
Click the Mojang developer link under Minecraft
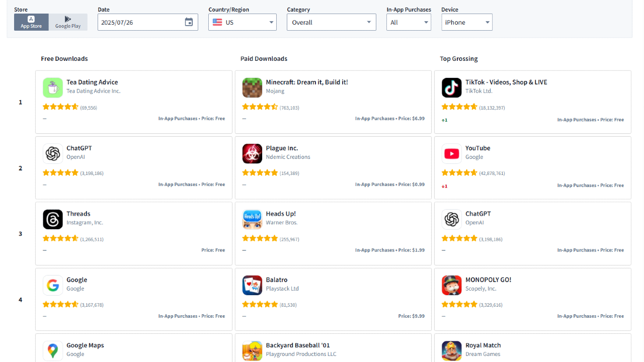pyautogui.click(x=275, y=91)
